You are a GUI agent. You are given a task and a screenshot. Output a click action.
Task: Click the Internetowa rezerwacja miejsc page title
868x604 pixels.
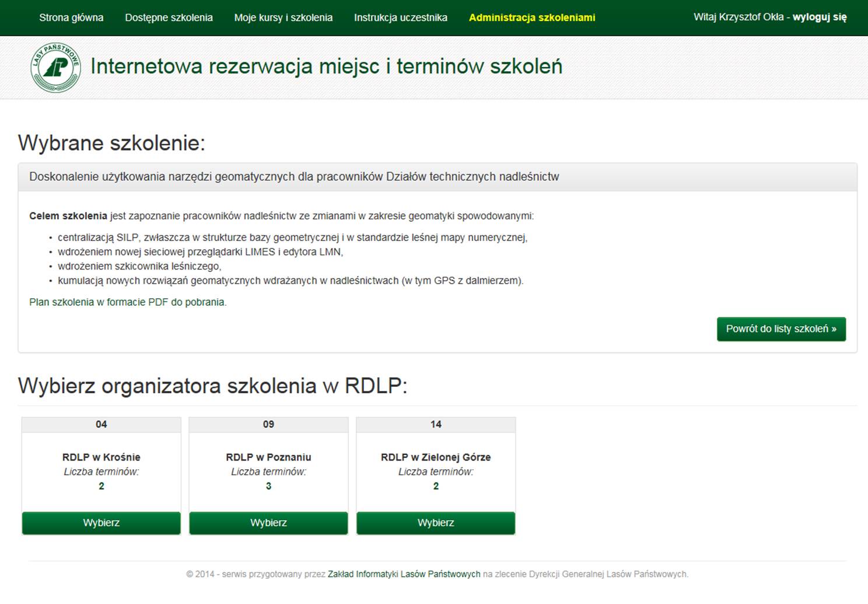tap(326, 67)
